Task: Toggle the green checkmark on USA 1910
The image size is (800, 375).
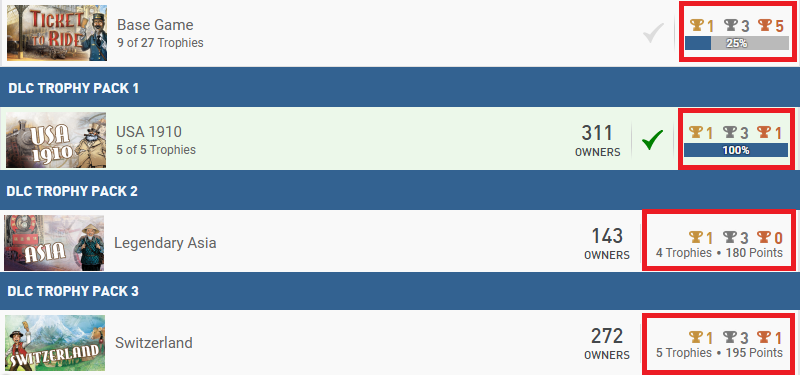Action: point(653,139)
